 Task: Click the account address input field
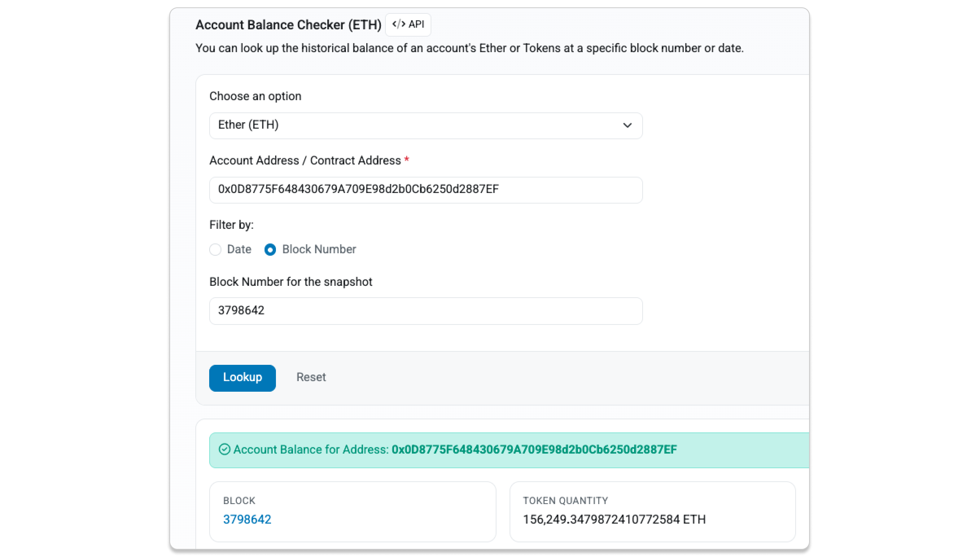(425, 190)
